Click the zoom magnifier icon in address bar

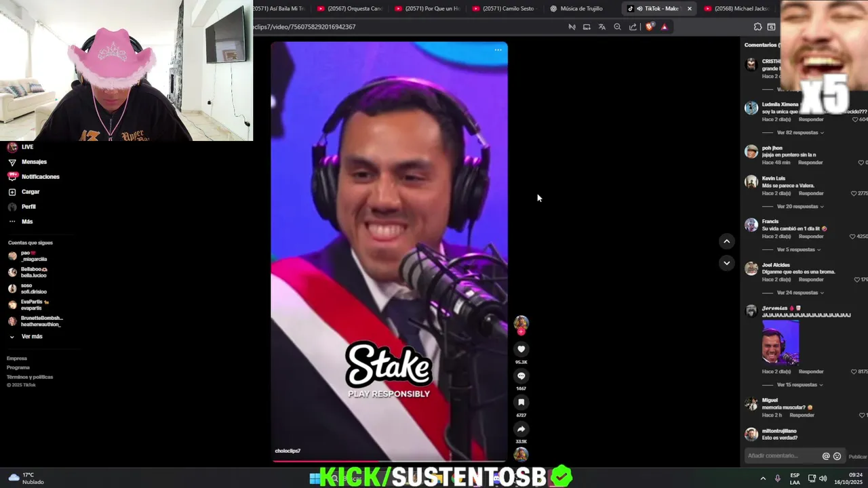coord(617,27)
